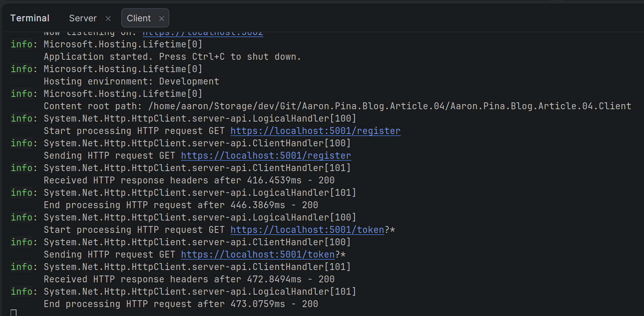
Task: Click the 'End processing' 446.3869ms line
Action: [181, 205]
